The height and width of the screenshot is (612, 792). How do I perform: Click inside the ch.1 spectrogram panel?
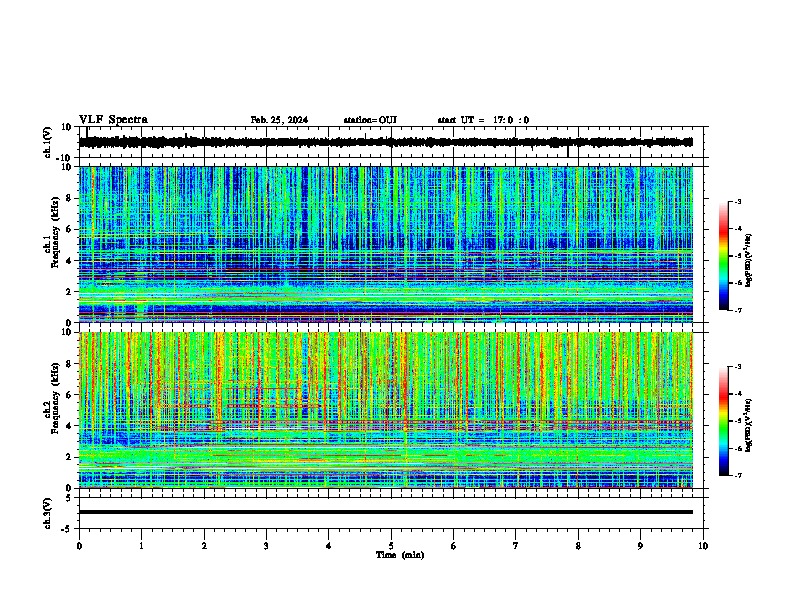coord(386,244)
